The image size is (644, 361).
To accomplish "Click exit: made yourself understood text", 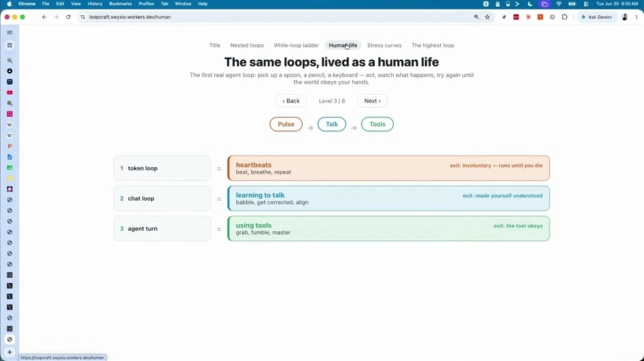I will (x=502, y=195).
